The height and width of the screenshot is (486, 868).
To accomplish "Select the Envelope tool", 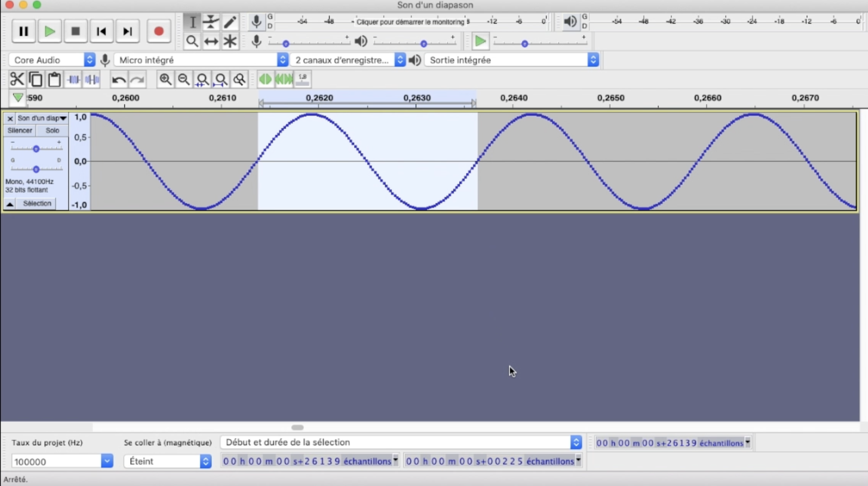I will pyautogui.click(x=210, y=22).
